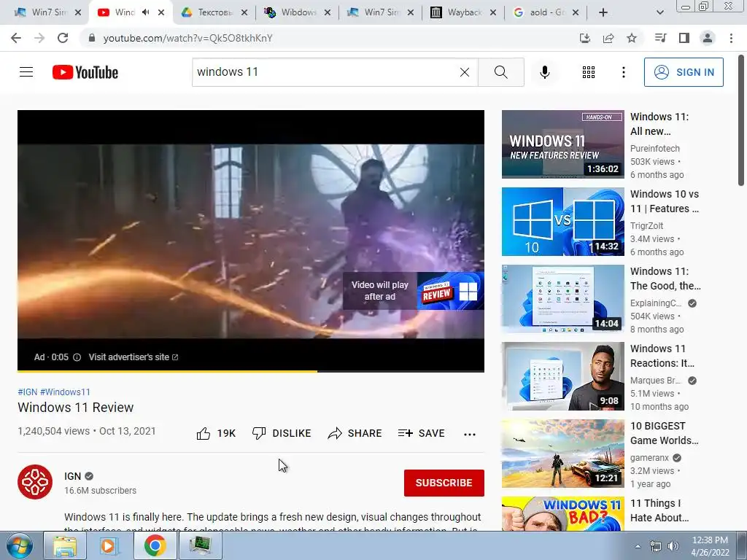Subscribe to the IGN channel
747x560 pixels.
[444, 483]
